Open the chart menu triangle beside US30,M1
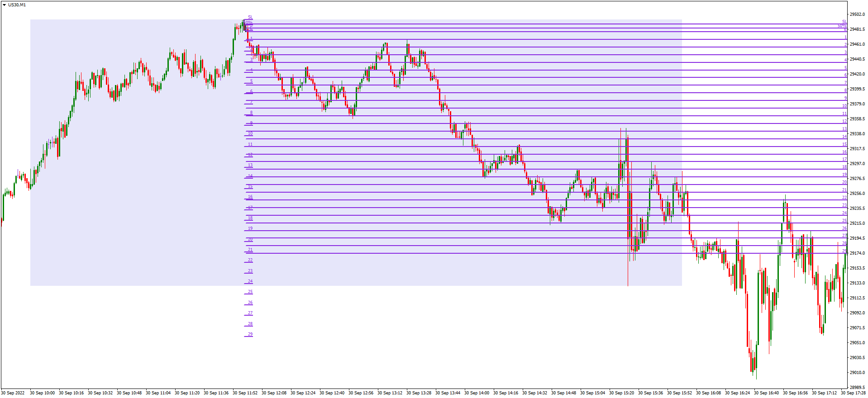 5,5
